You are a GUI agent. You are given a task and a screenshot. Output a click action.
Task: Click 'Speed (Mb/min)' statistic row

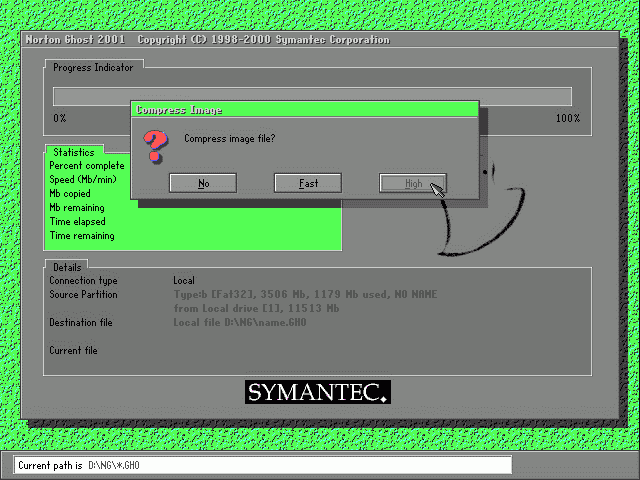pos(83,180)
